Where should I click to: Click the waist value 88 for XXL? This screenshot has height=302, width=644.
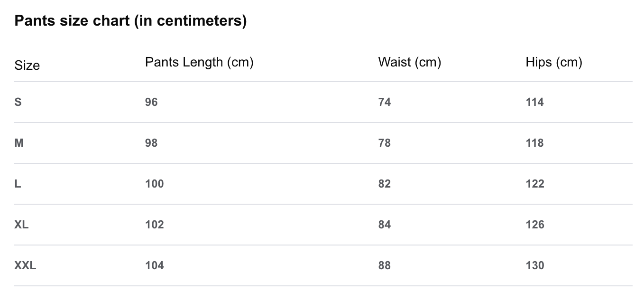pyautogui.click(x=385, y=265)
